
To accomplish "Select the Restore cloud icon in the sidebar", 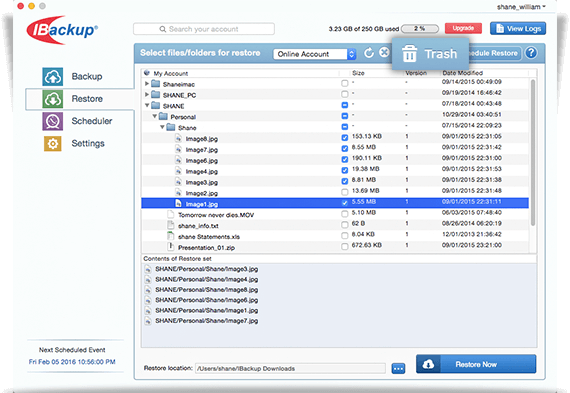I will [x=53, y=99].
